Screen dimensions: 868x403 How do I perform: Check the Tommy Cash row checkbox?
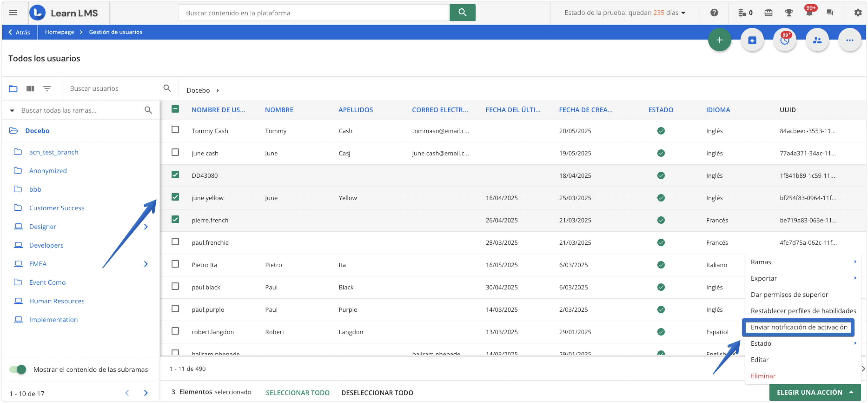(175, 130)
